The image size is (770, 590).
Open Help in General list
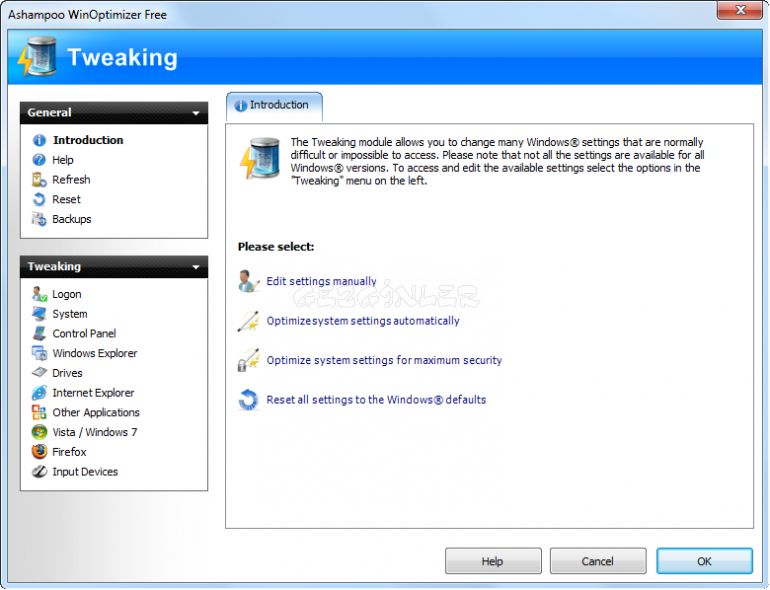(63, 160)
